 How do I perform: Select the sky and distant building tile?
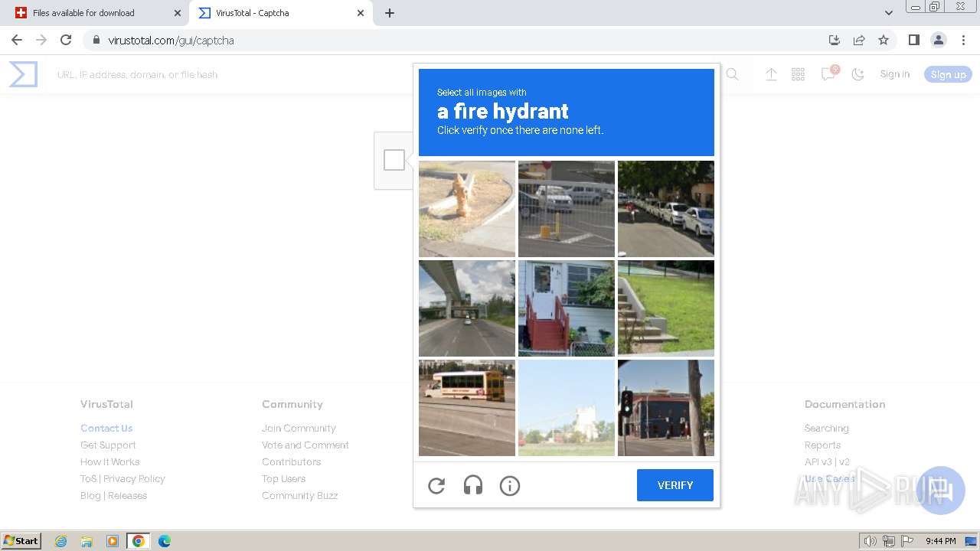coord(567,408)
